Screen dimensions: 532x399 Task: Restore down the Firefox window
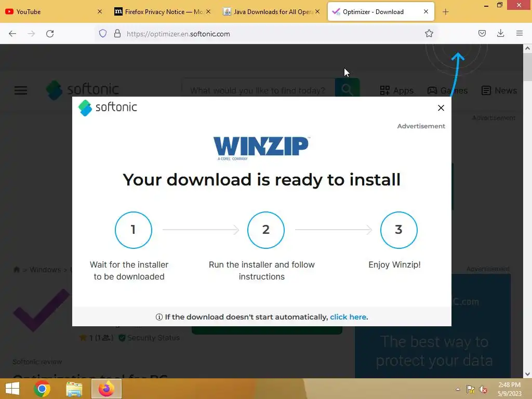[x=499, y=5]
